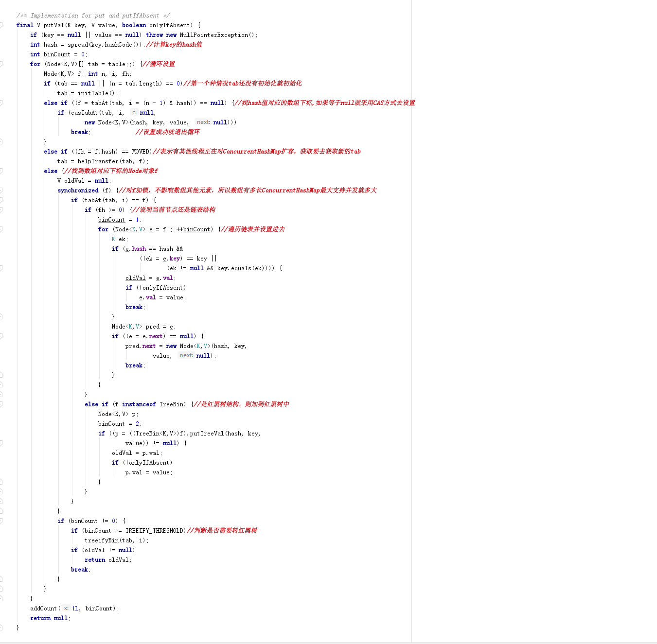The height and width of the screenshot is (644, 657).
Task: Collapse the synchronized (f) block fold region
Action: point(1,190)
